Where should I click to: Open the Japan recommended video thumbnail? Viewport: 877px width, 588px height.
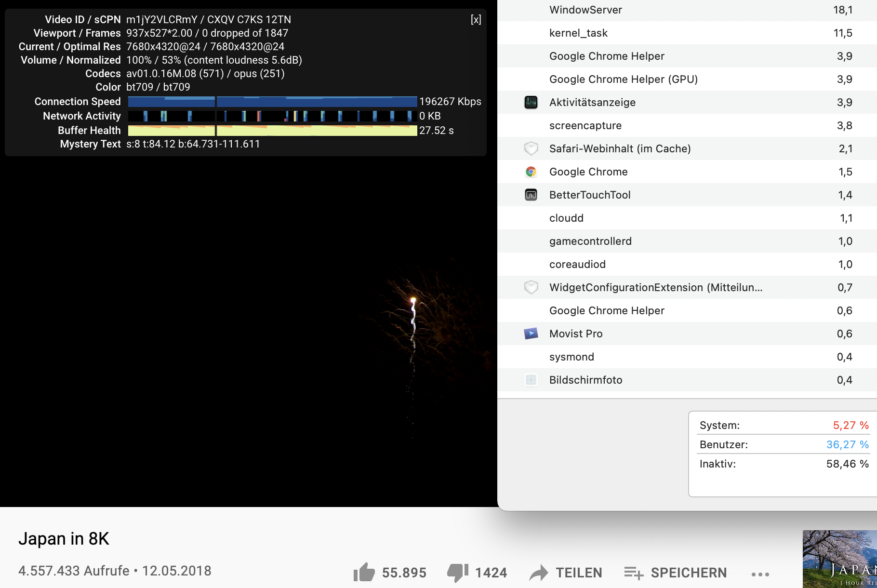[839, 559]
